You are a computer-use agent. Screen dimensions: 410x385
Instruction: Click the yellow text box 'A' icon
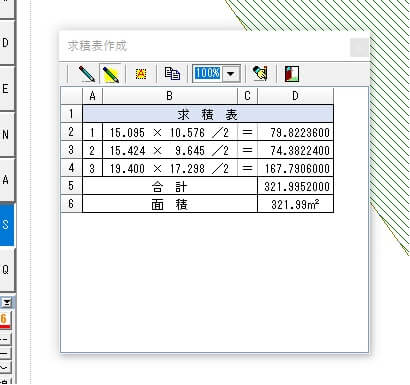point(141,73)
